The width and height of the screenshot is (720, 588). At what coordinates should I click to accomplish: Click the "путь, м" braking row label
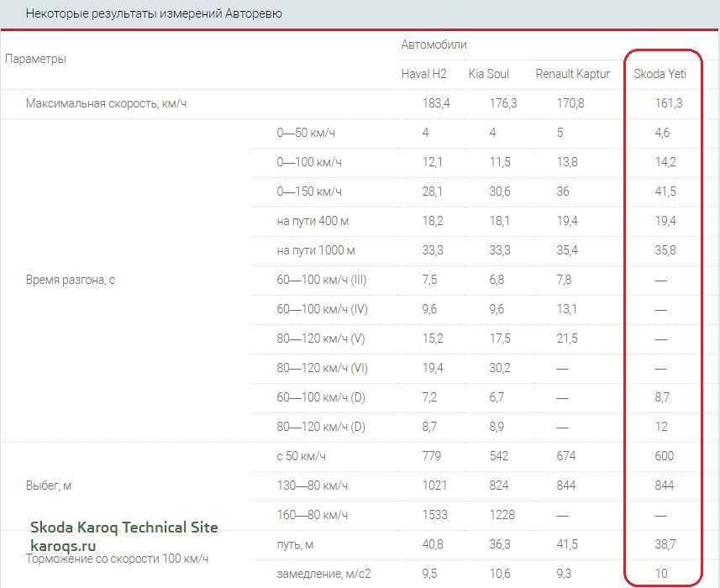(295, 544)
